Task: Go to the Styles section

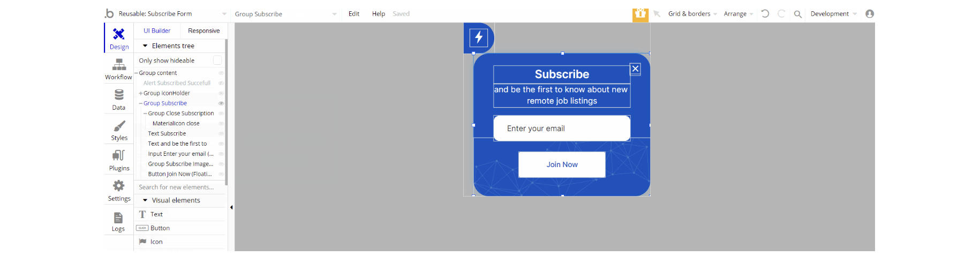Action: pos(119,130)
